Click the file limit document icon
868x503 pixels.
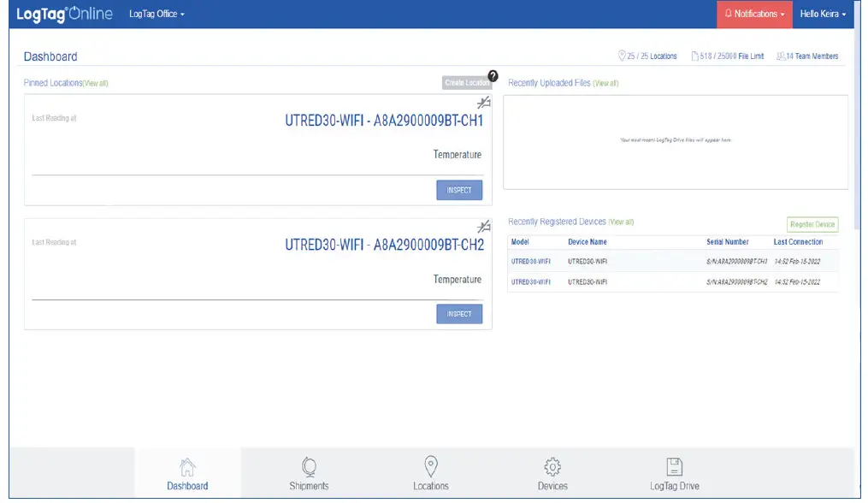pos(694,56)
